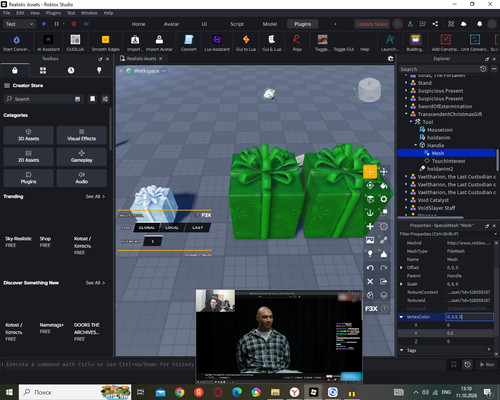500x400 pixels.
Task: Click See All for Discover Something New
Action: point(95,283)
